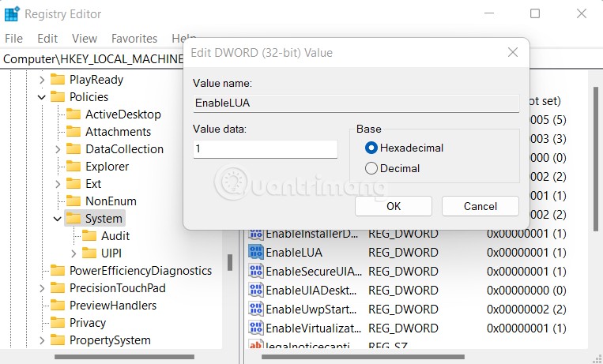Select the EnableUIADeskt... value name
This screenshot has height=364, width=603.
311,291
